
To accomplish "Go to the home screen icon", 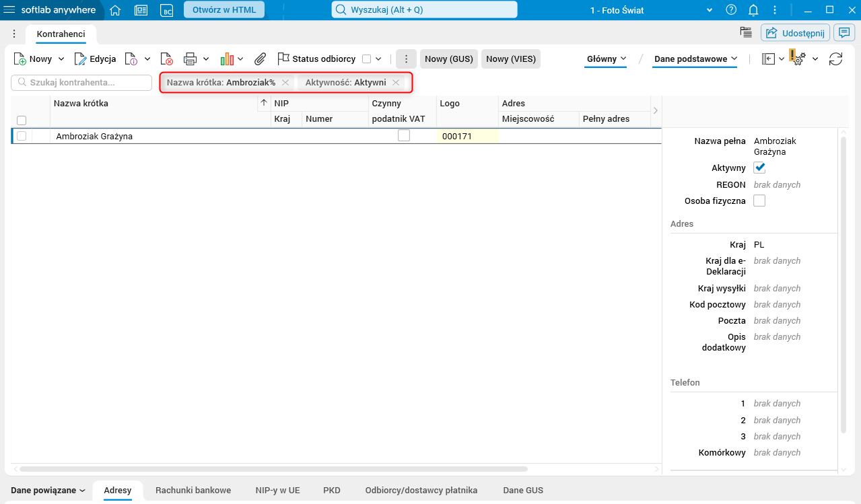I will (x=115, y=10).
